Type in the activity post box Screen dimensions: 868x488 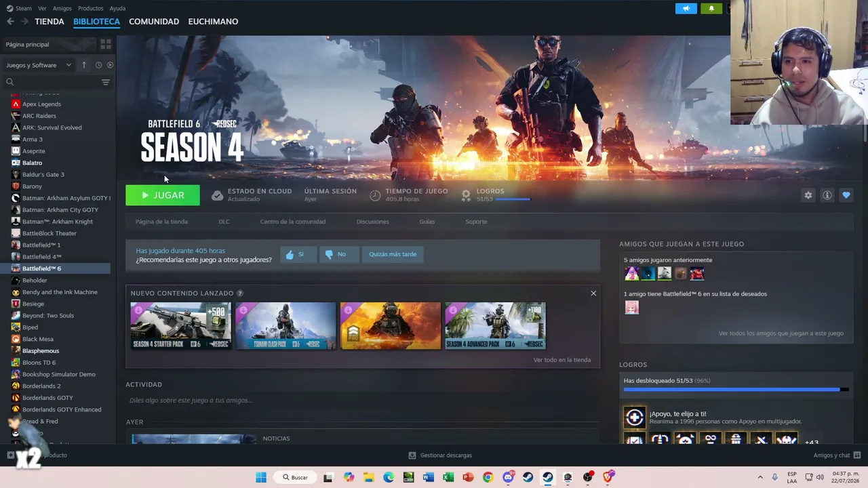[363, 401]
